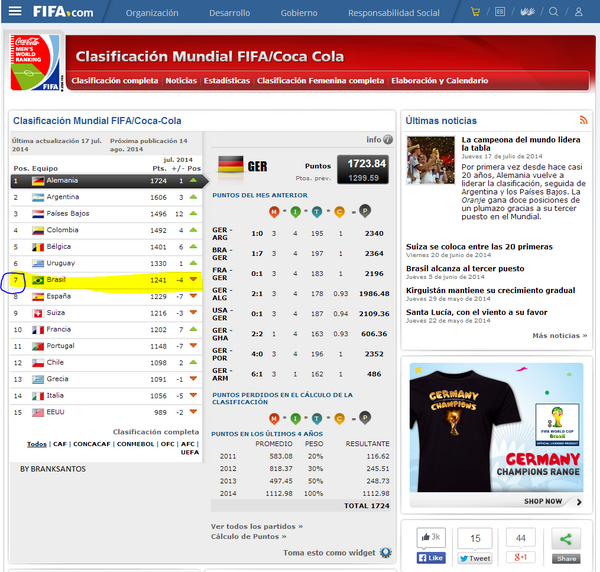Click the Google +1 button

[520, 557]
